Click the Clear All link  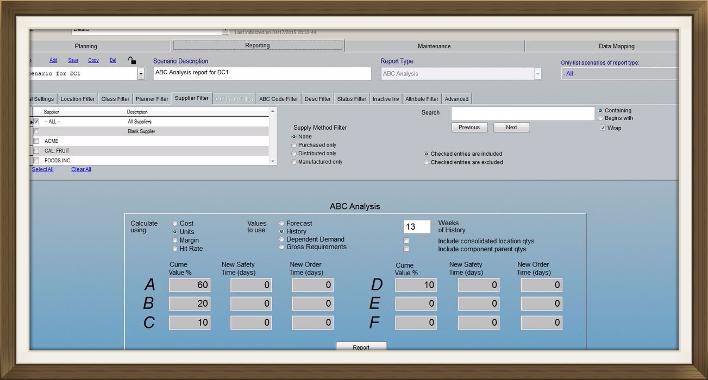click(x=81, y=169)
